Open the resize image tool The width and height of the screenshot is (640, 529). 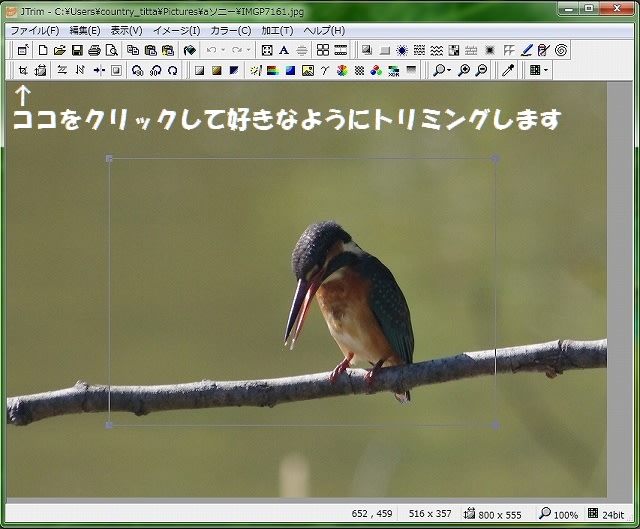40,71
